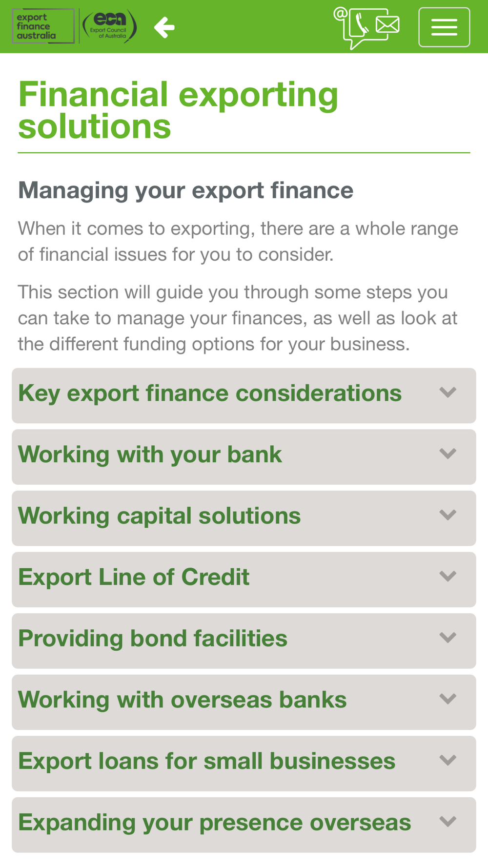Open the hamburger navigation menu

tap(444, 27)
